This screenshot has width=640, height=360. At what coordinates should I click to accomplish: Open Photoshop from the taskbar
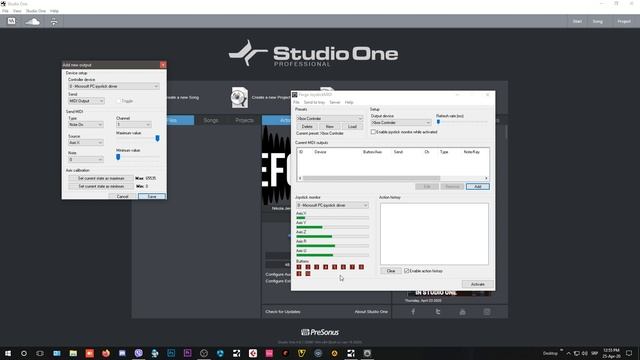click(171, 353)
